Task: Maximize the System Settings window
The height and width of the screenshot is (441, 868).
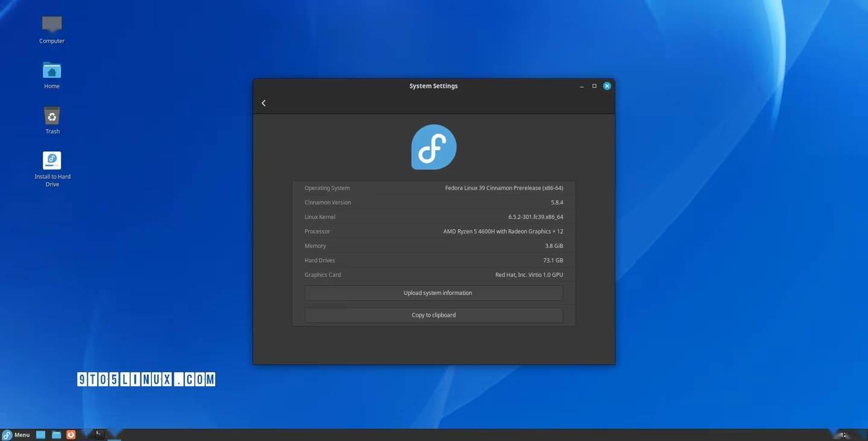Action: pos(594,86)
